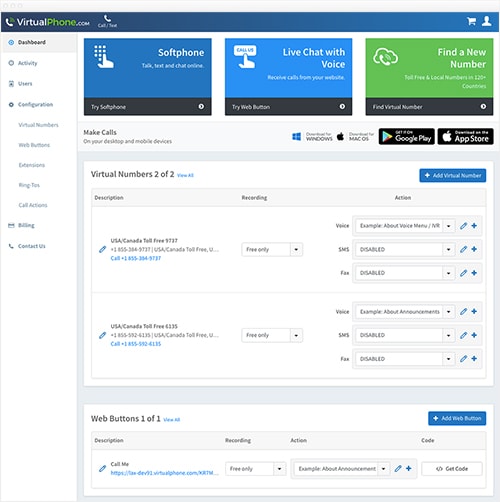This screenshot has height=502, width=500.
Task: Click Find Virtual Number button
Action: [429, 107]
